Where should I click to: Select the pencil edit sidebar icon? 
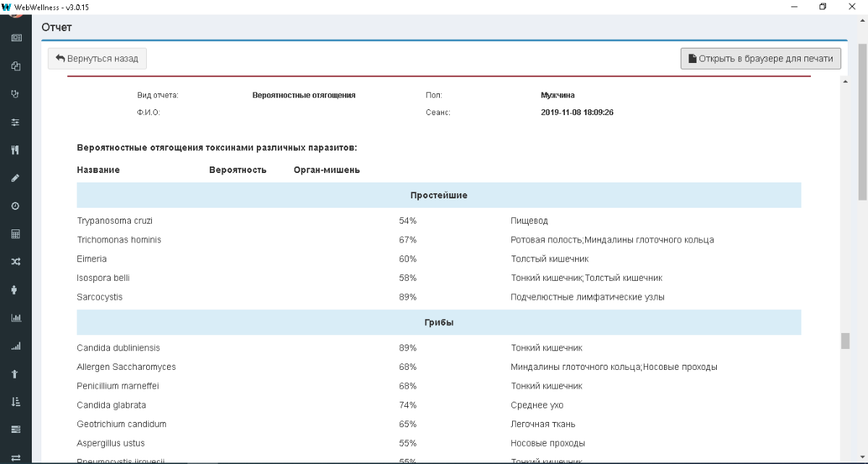16,178
